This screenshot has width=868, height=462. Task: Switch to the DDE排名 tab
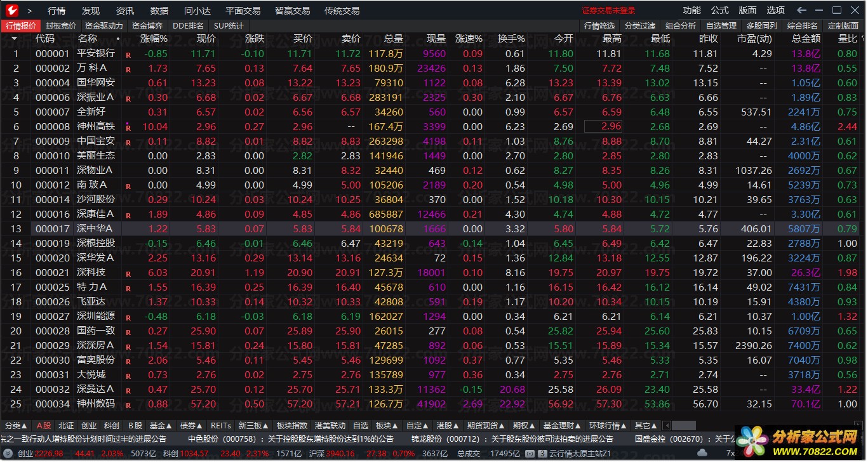(x=189, y=26)
